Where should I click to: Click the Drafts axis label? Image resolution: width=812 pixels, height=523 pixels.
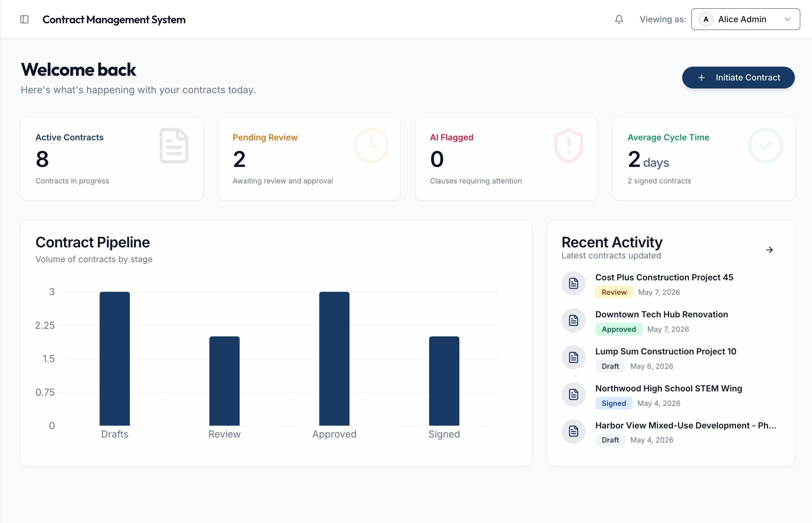115,434
